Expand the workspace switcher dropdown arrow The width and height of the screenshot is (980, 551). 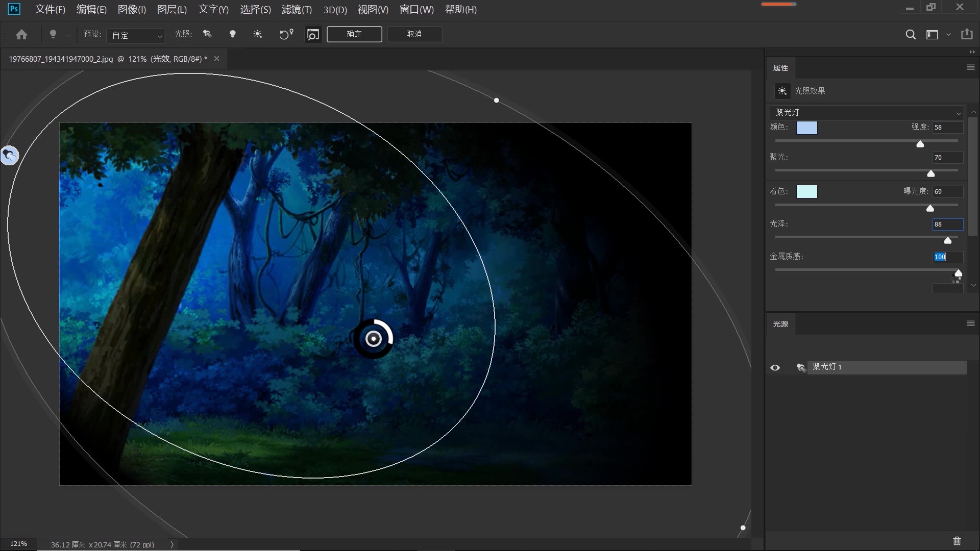(948, 35)
